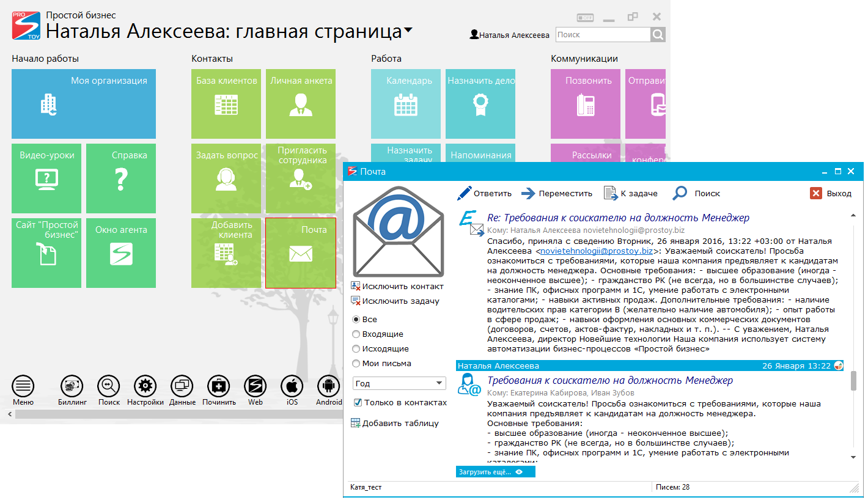
Task: Click the Поиск magnifier in the bottom bar
Action: point(109,386)
